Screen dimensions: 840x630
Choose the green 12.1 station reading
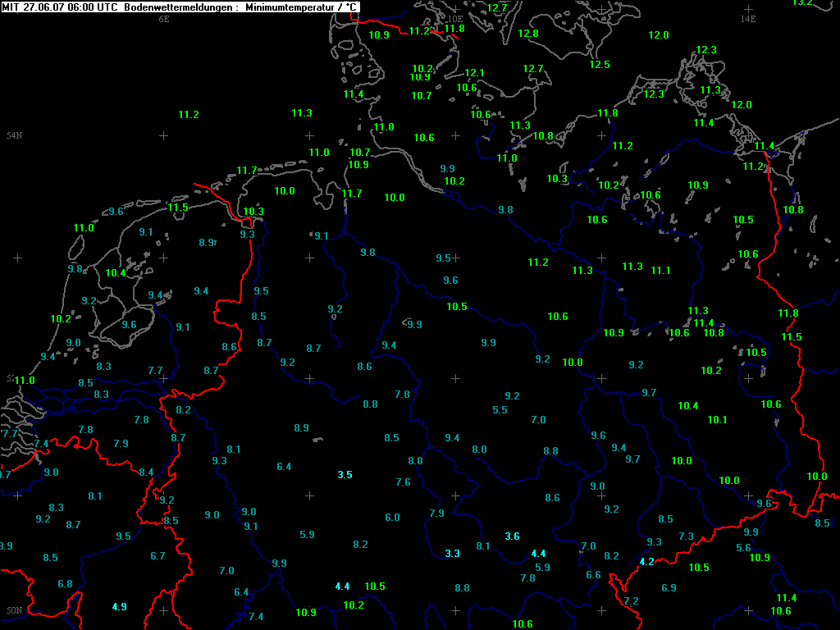click(x=474, y=73)
